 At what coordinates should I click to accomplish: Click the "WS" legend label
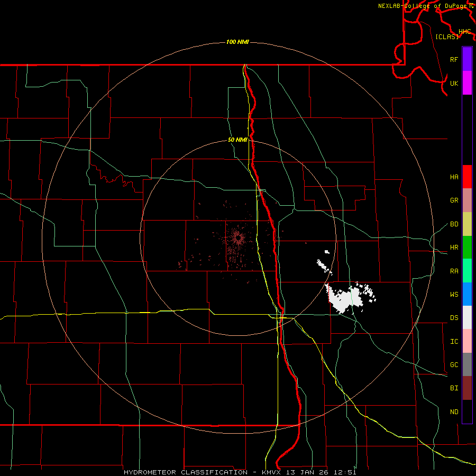pos(454,294)
